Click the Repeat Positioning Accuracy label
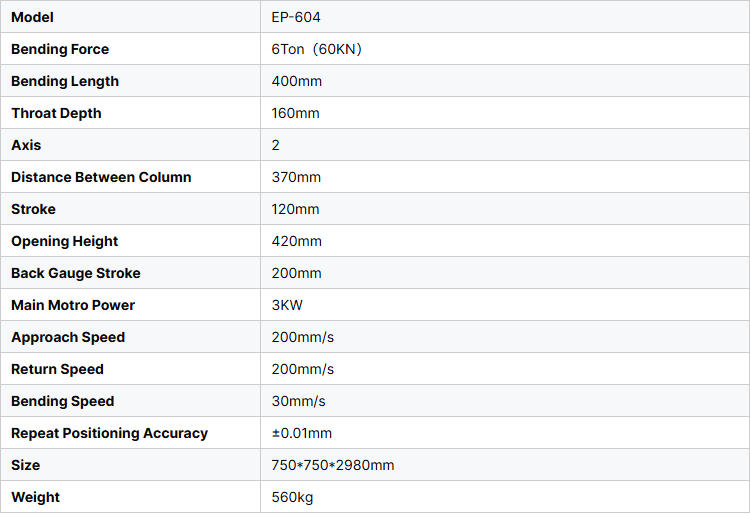The image size is (750, 515). tap(109, 433)
